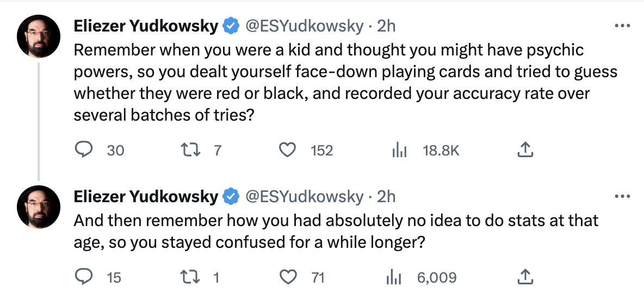644x300 pixels.
Task: Like the second tweet with 71 likes
Action: pos(288,277)
